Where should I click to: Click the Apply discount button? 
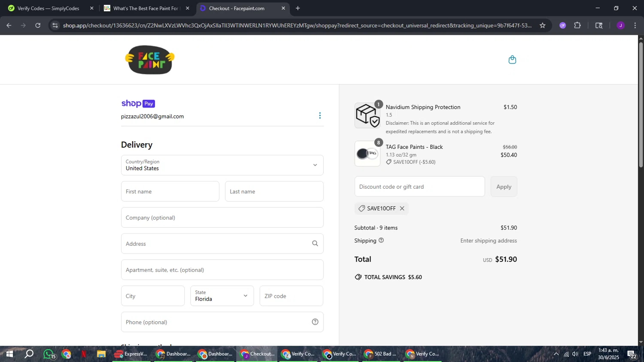pos(504,187)
